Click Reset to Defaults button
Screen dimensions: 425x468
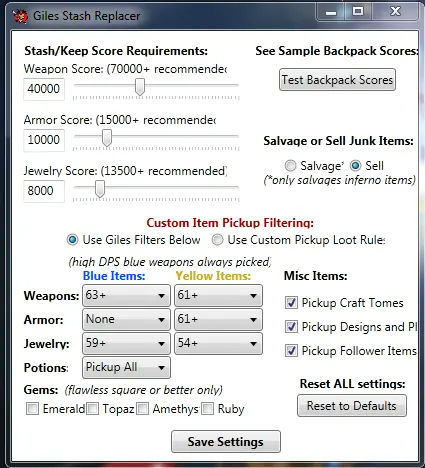pos(352,406)
